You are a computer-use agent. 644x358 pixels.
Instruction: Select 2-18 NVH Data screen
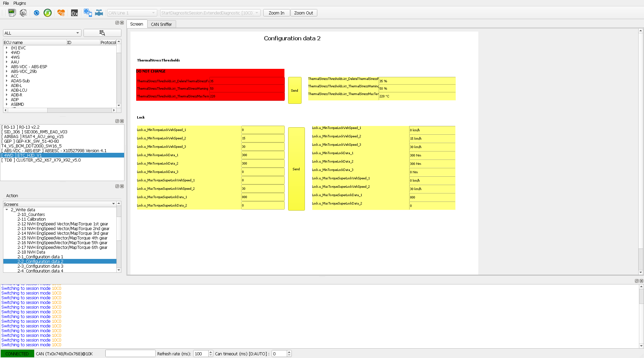[31, 252]
